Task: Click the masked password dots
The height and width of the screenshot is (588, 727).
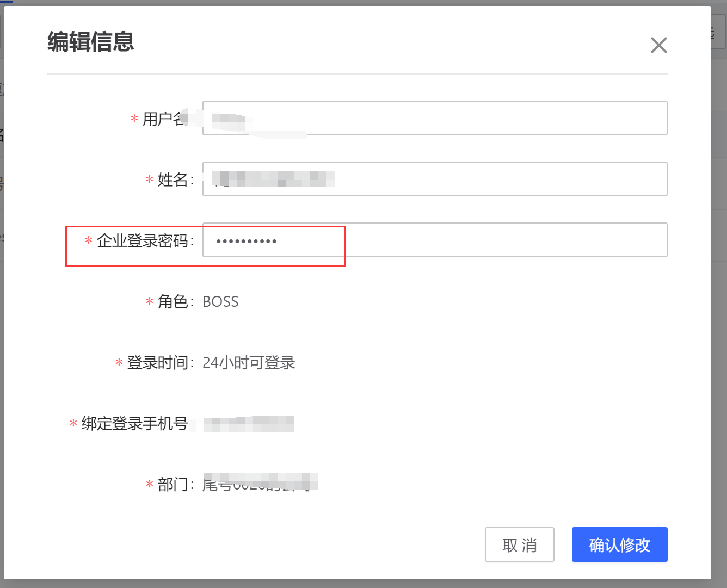Action: 246,240
